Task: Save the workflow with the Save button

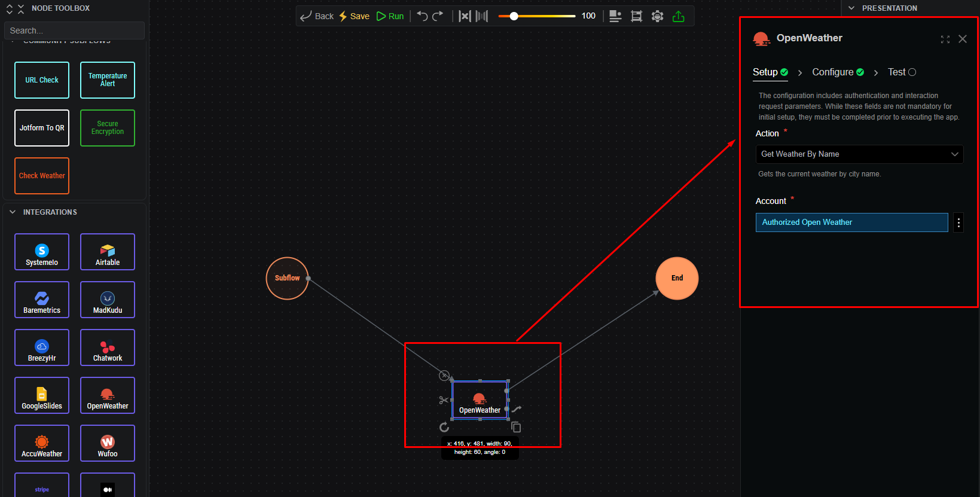Action: (354, 16)
